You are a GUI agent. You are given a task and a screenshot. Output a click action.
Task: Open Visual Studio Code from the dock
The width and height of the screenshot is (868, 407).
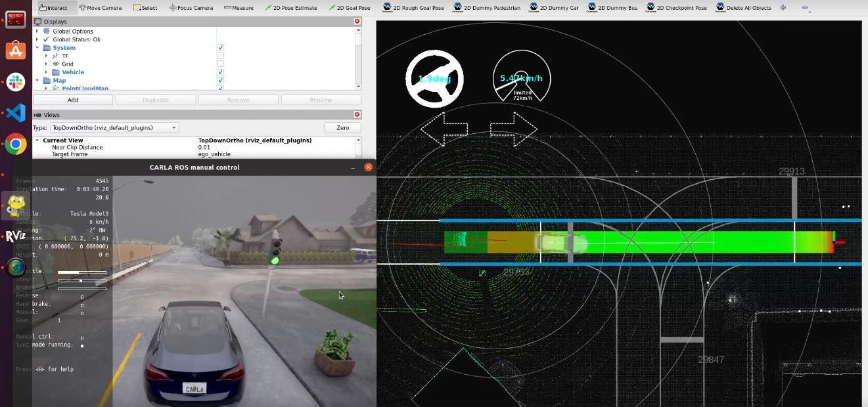[x=16, y=113]
